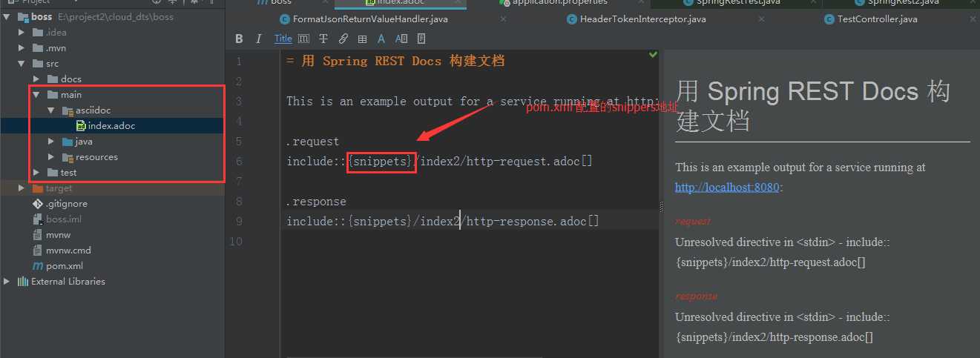Click the preview heading '用 Spring REST Docs'
Image resolution: width=980 pixels, height=358 pixels.
(812, 105)
